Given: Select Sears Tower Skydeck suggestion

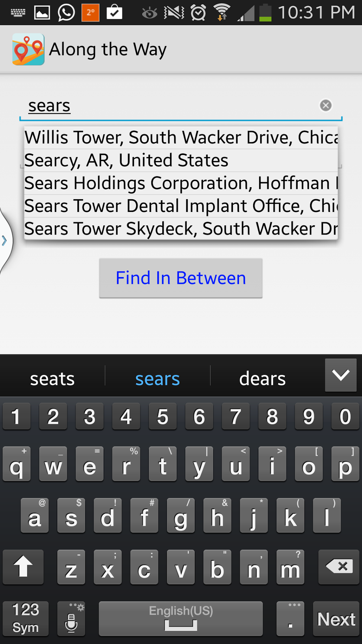Looking at the screenshot, I should [x=181, y=229].
